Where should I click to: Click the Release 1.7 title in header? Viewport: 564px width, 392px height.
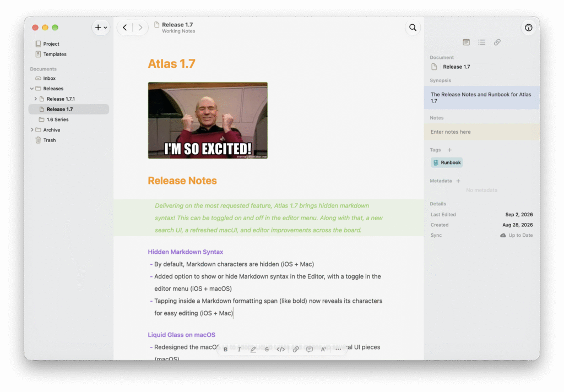coord(177,24)
